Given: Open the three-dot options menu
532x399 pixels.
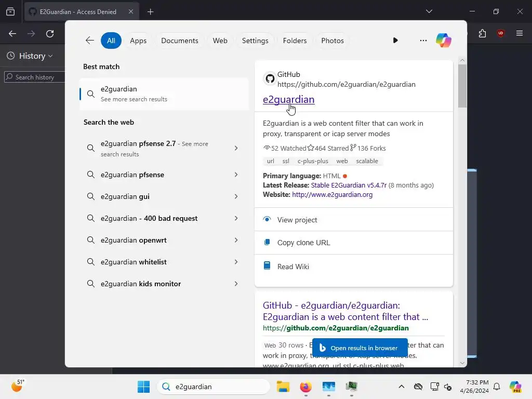Looking at the screenshot, I should pyautogui.click(x=423, y=41).
